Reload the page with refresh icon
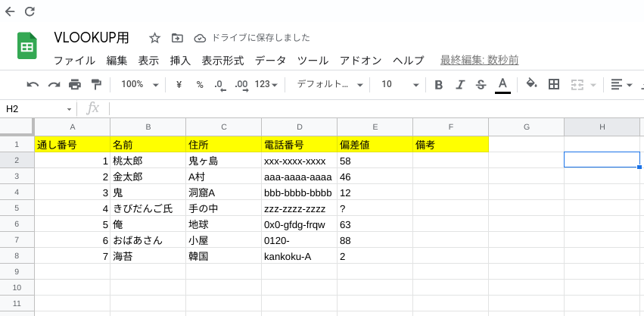644x316 pixels. pos(30,11)
